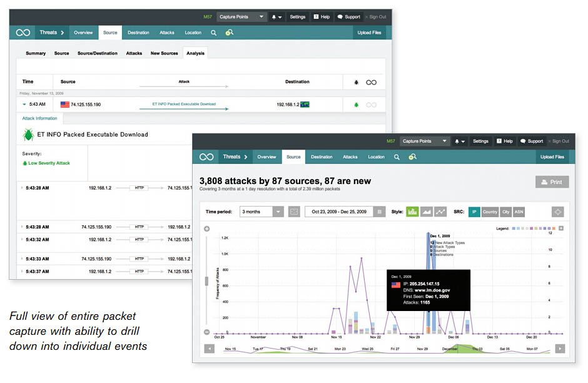Click the date range field Oct 23 - Dec 25

[x=338, y=212]
